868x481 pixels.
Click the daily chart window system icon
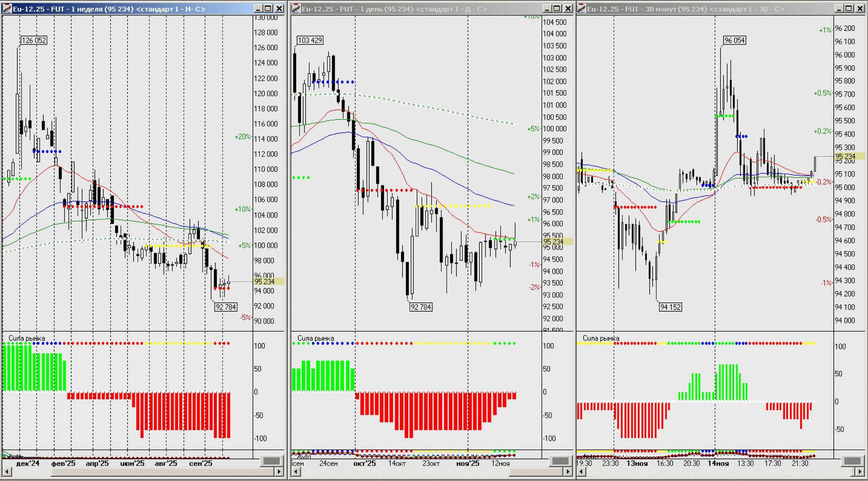point(296,8)
